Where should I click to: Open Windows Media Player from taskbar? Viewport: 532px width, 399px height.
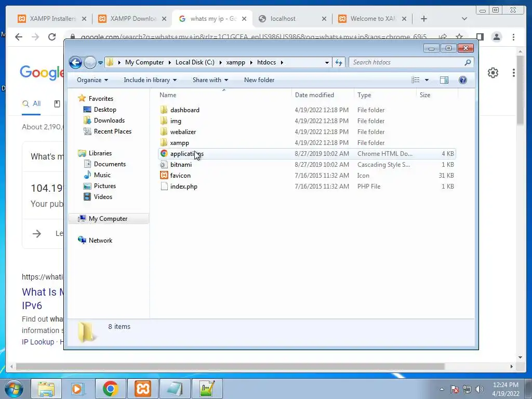pyautogui.click(x=77, y=389)
